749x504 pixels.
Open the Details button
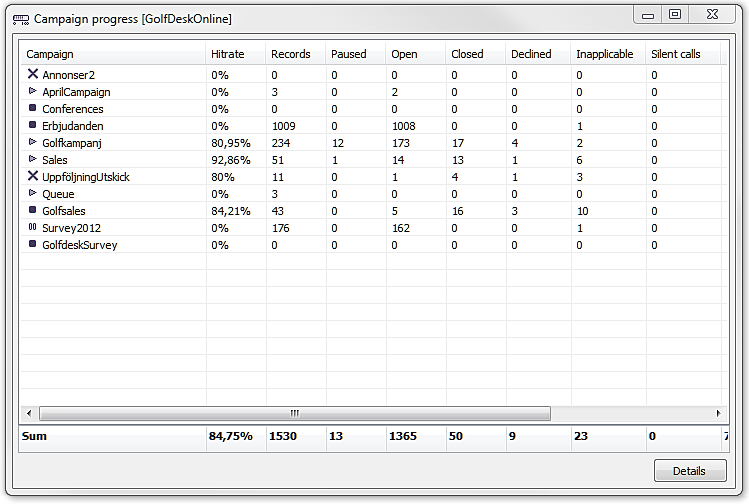(690, 471)
